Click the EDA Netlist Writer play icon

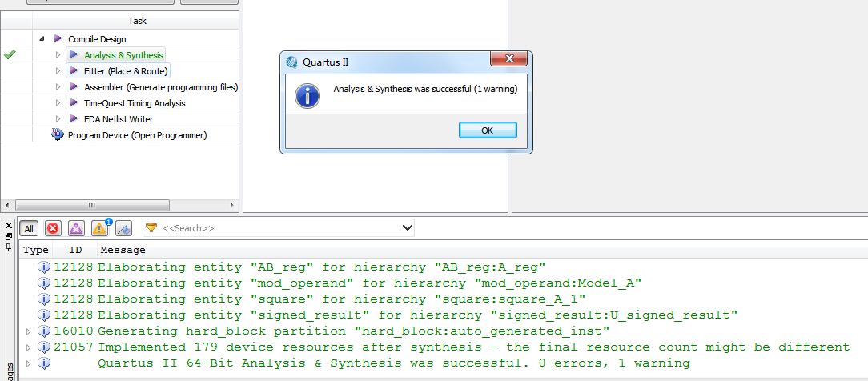point(74,119)
